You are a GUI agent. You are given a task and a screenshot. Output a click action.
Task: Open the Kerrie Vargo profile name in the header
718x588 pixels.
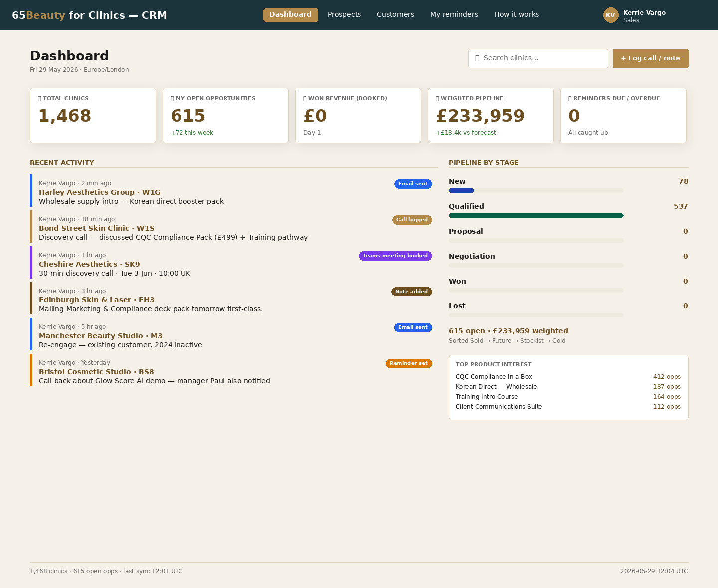coord(644,13)
